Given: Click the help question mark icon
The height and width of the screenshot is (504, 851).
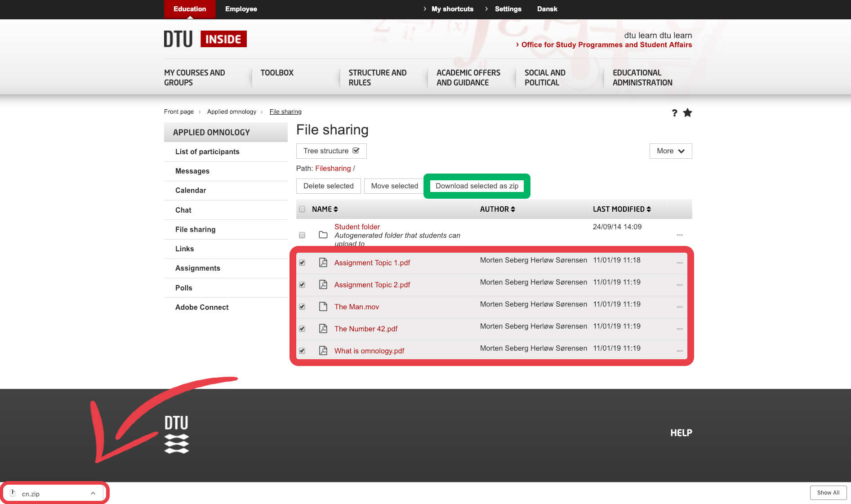Looking at the screenshot, I should (674, 113).
